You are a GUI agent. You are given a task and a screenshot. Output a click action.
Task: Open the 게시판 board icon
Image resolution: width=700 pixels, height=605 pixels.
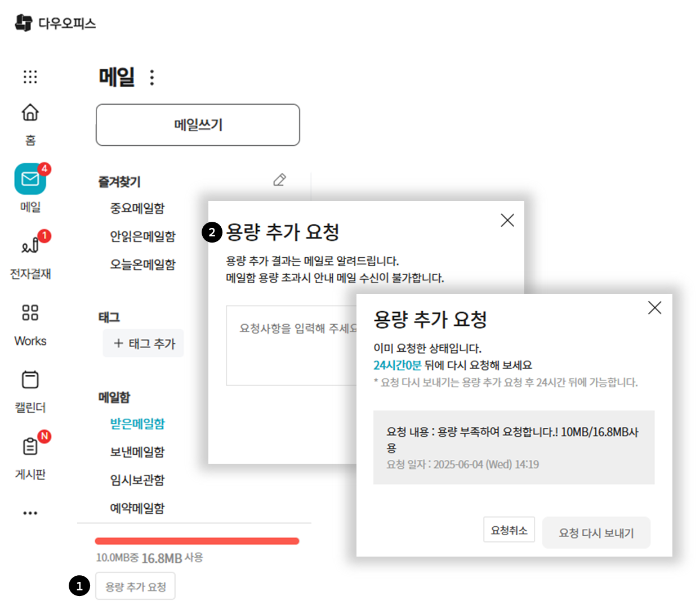pyautogui.click(x=30, y=447)
